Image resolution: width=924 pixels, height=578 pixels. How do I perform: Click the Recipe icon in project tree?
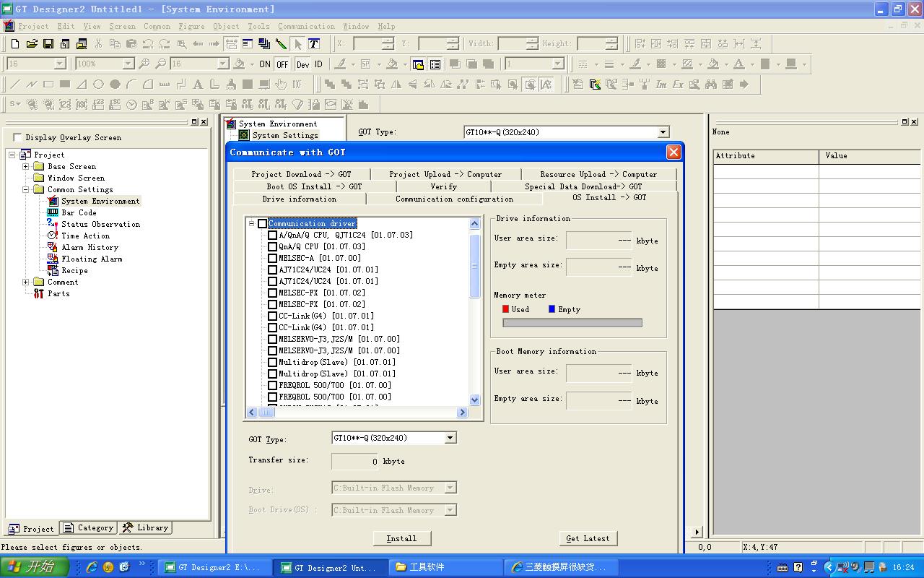[x=53, y=270]
